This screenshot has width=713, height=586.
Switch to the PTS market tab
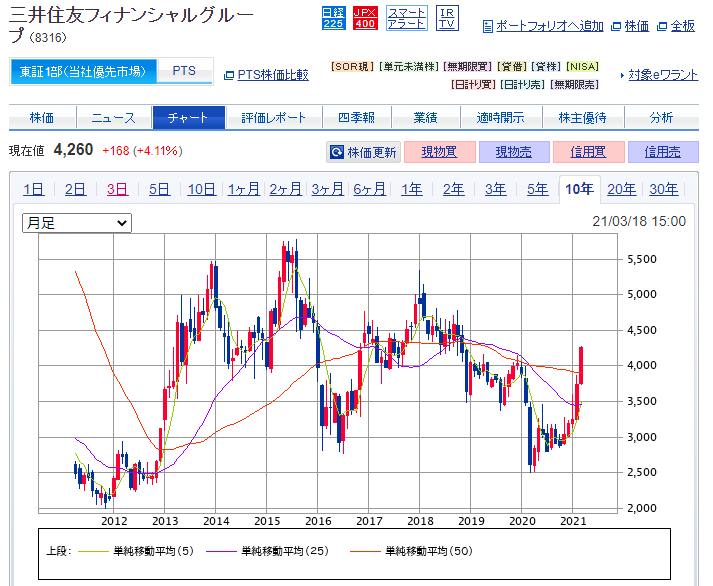(184, 71)
